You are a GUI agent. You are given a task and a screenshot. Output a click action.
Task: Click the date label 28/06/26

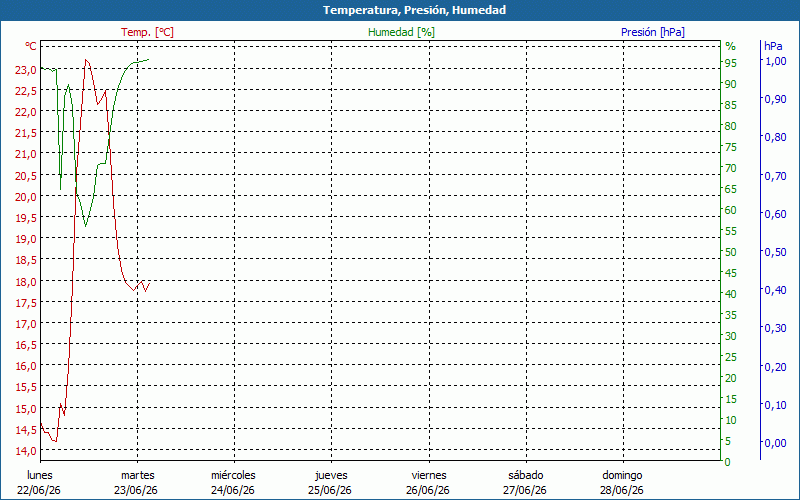click(621, 490)
